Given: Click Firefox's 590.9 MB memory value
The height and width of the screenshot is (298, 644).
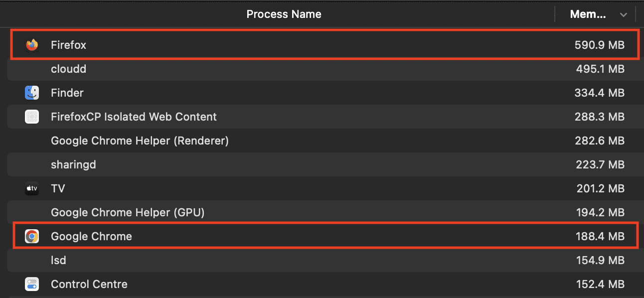Looking at the screenshot, I should (x=600, y=45).
